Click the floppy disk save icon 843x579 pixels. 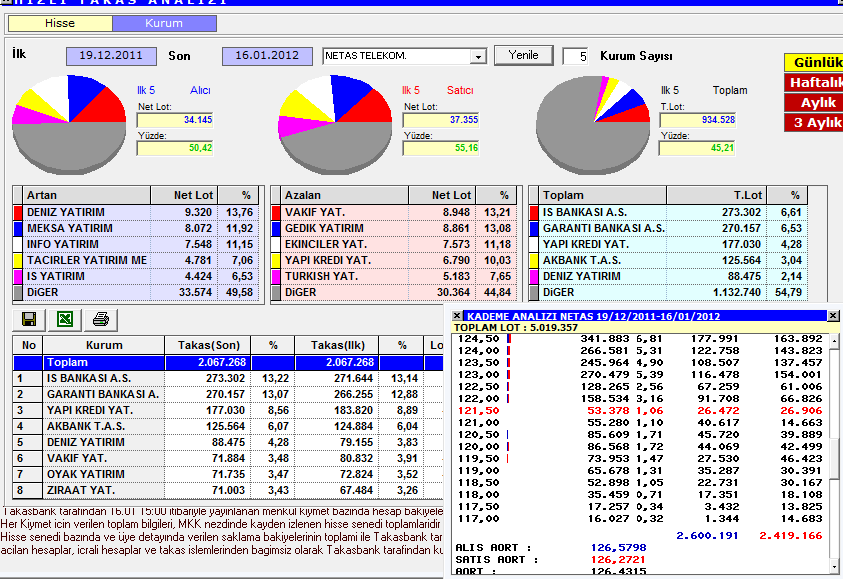(x=29, y=319)
